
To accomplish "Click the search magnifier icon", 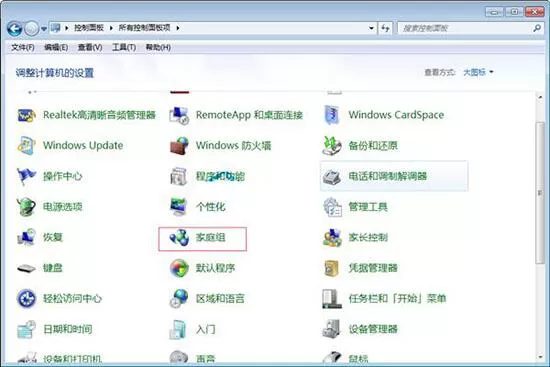I will tap(537, 28).
